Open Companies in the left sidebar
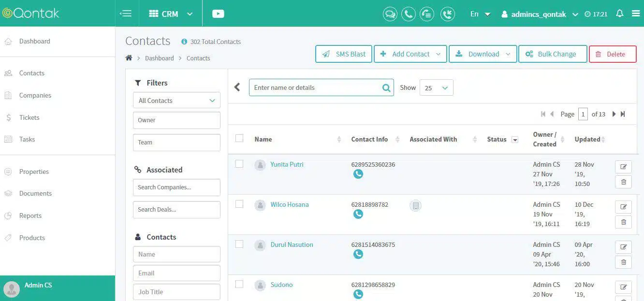The height and width of the screenshot is (301, 644). click(35, 95)
